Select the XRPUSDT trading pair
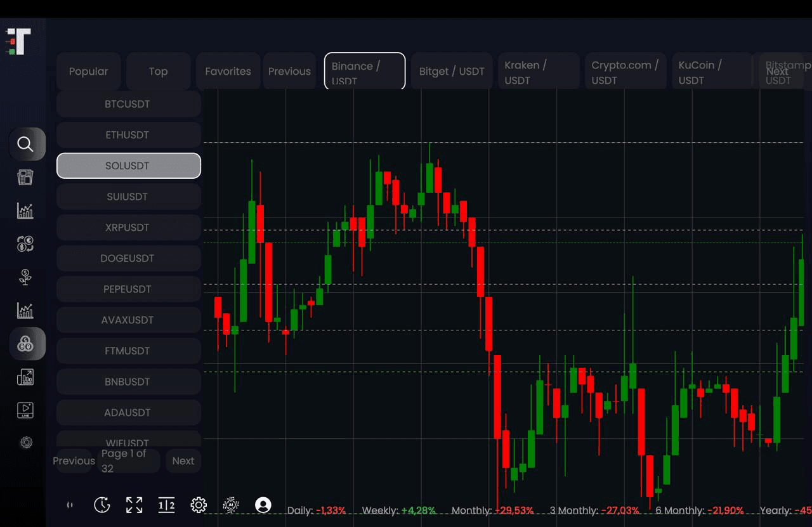The height and width of the screenshot is (527, 812). tap(128, 228)
